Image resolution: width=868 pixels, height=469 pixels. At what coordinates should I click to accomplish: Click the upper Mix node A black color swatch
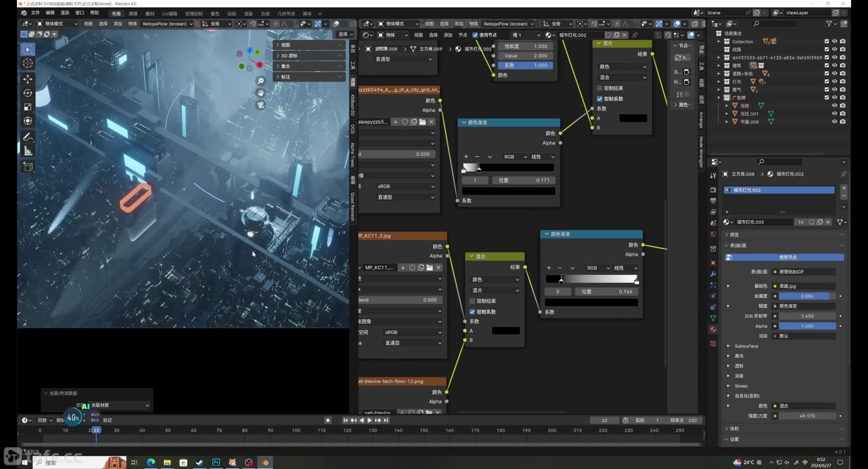[633, 118]
